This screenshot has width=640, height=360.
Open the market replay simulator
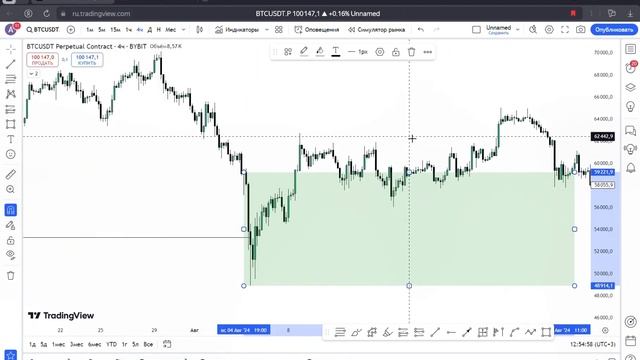point(376,29)
